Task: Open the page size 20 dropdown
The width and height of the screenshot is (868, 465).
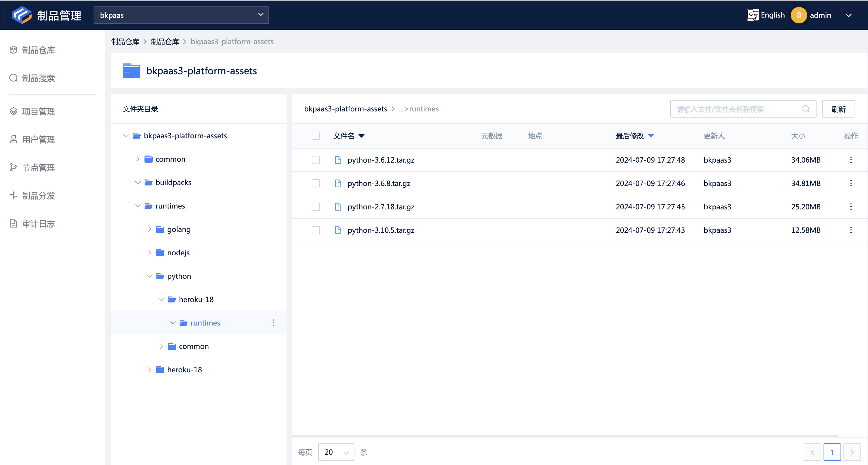Action: click(x=336, y=452)
